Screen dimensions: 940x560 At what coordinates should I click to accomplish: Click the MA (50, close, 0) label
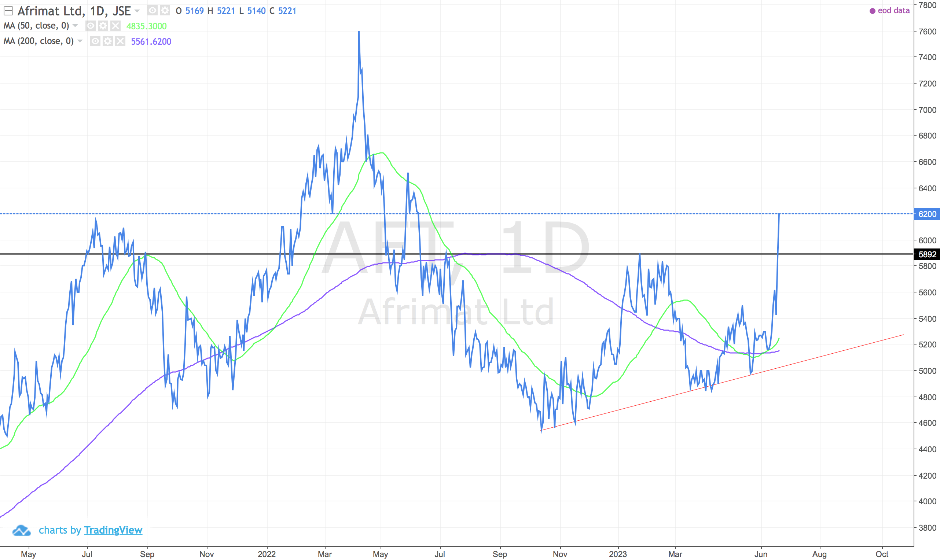(x=36, y=26)
